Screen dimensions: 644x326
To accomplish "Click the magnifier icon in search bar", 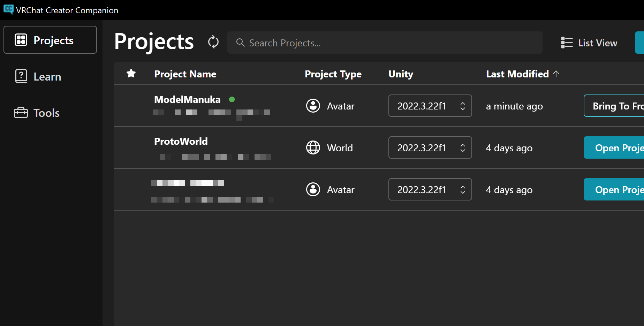I will point(240,43).
